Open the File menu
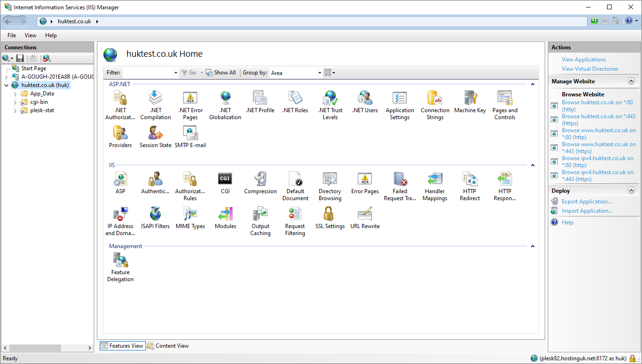Image resolution: width=642 pixels, height=364 pixels. pyautogui.click(x=12, y=35)
